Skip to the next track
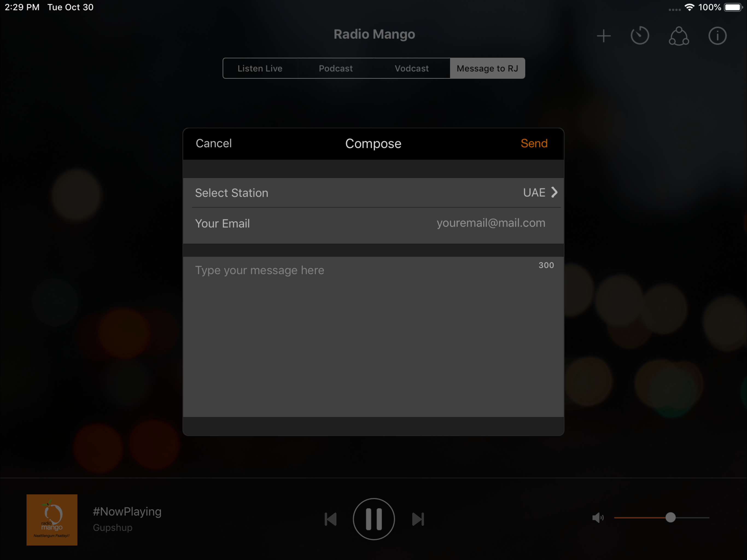Image resolution: width=747 pixels, height=560 pixels. 418,519
